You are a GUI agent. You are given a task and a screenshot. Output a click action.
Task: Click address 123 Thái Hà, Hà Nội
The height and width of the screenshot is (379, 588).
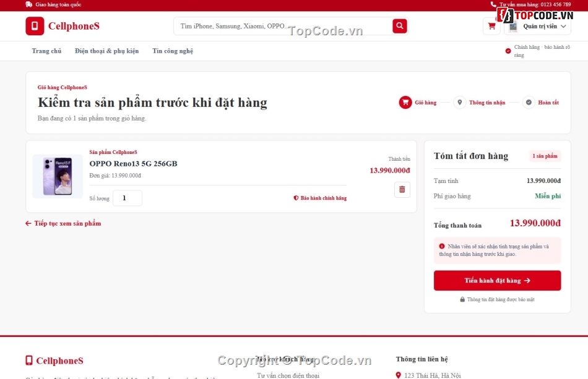[433, 375]
